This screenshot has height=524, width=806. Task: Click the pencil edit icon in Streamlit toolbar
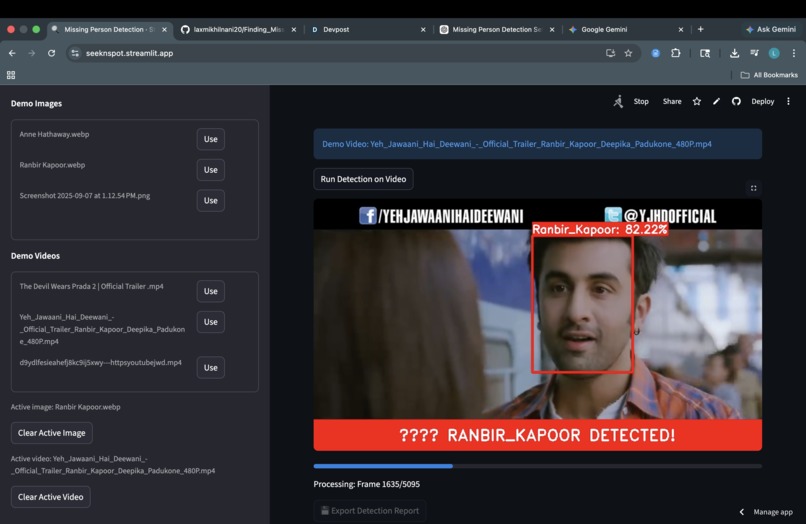716,101
